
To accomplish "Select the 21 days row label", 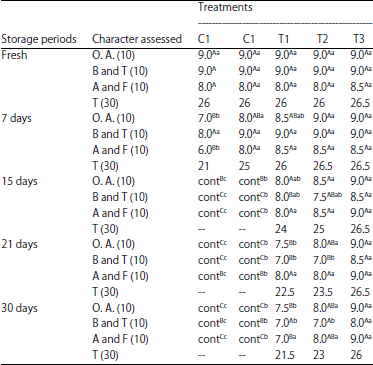I will (x=19, y=244).
